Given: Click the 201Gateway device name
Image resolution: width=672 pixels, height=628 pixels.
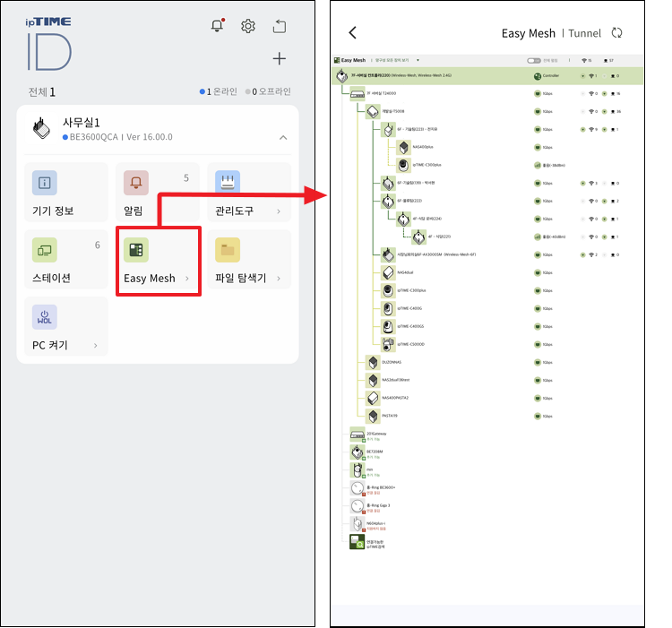Looking at the screenshot, I should [x=376, y=434].
